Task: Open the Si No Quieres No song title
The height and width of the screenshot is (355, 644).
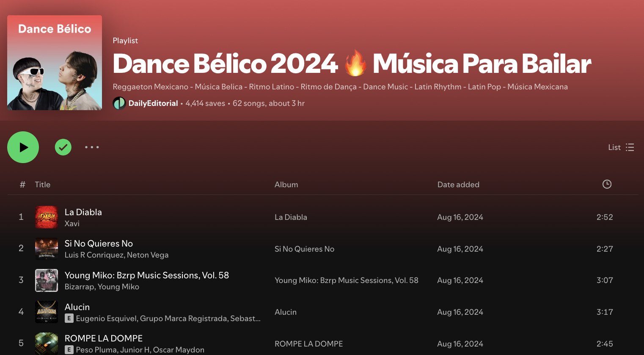Action: [99, 243]
